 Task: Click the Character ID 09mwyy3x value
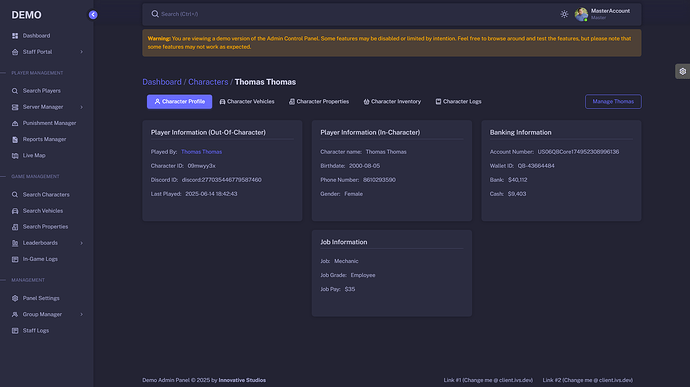pyautogui.click(x=202, y=166)
